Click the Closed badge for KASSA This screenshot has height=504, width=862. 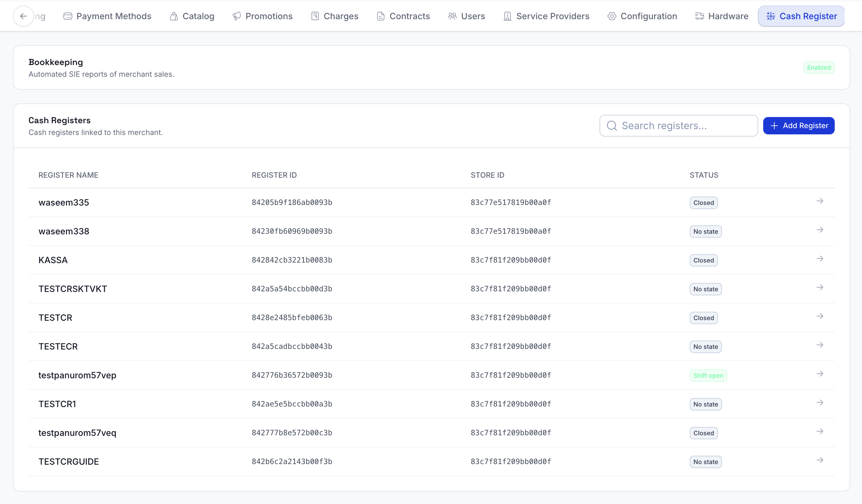point(704,260)
